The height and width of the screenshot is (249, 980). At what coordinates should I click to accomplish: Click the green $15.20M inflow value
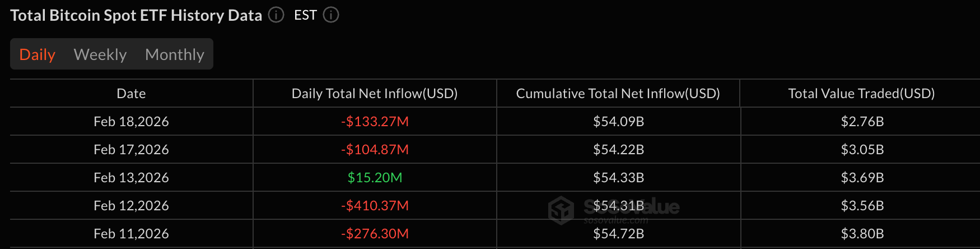pos(375,178)
